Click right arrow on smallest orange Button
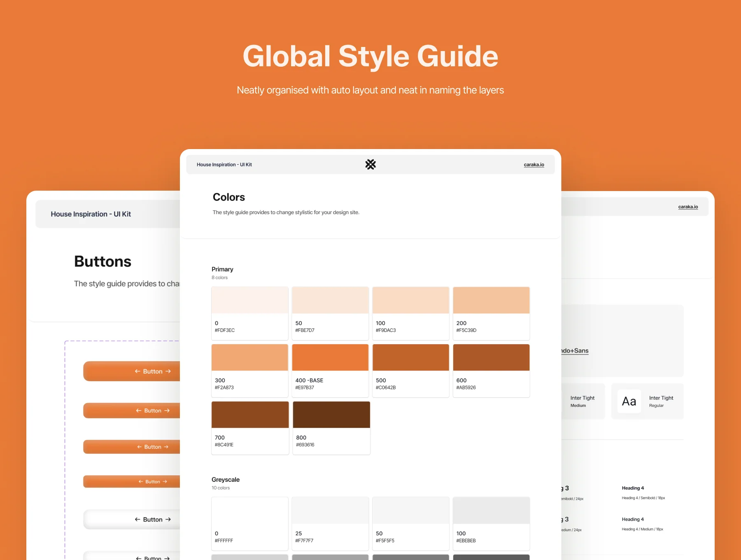 click(165, 482)
